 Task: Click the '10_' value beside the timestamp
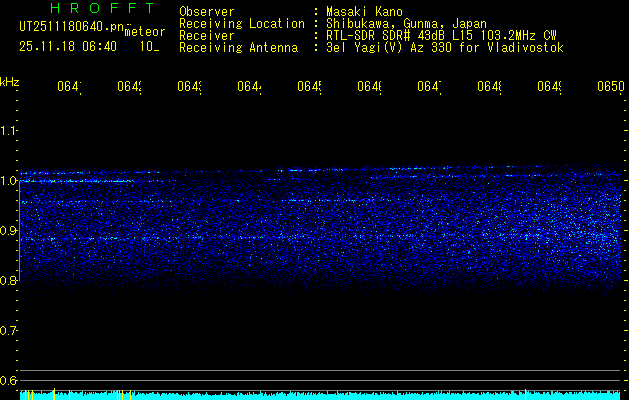pos(150,47)
